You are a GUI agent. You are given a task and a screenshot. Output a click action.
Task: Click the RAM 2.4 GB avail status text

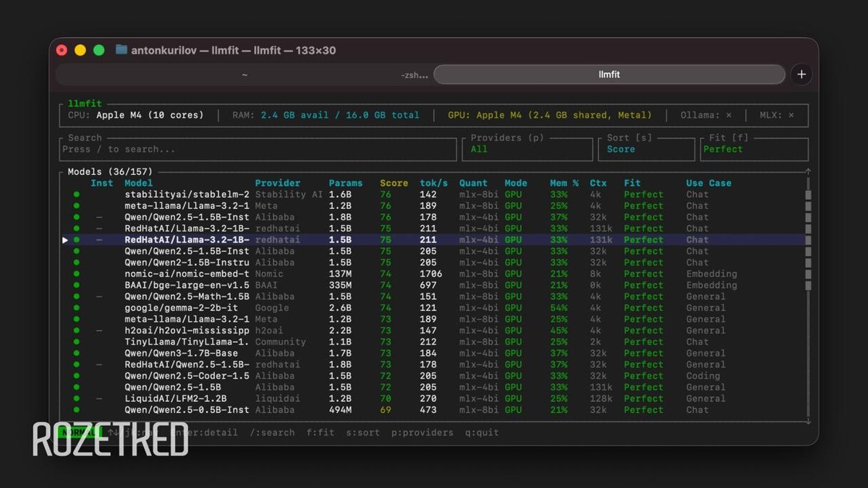coord(325,115)
